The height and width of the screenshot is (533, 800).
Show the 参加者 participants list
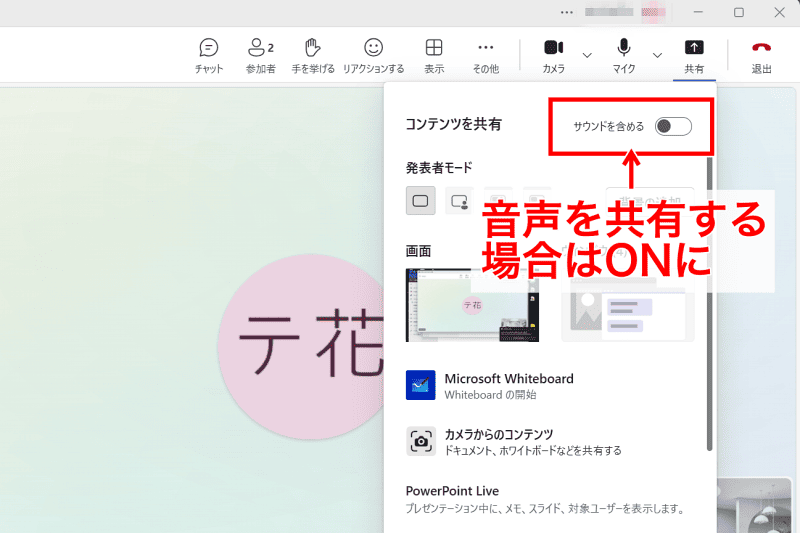pos(260,55)
